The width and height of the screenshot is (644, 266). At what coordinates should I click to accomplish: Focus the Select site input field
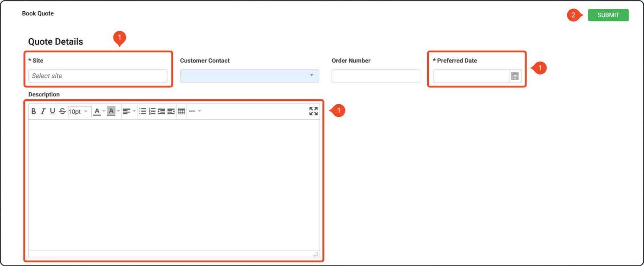coord(98,76)
